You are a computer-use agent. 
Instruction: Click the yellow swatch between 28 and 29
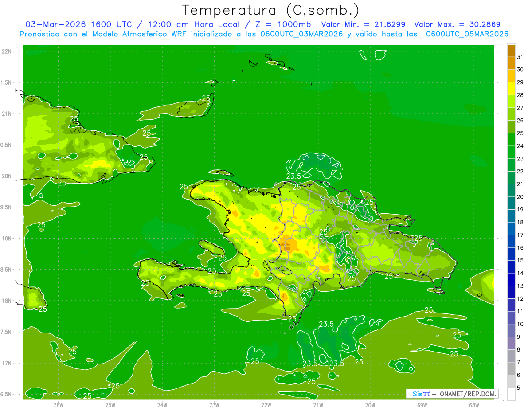pyautogui.click(x=511, y=89)
